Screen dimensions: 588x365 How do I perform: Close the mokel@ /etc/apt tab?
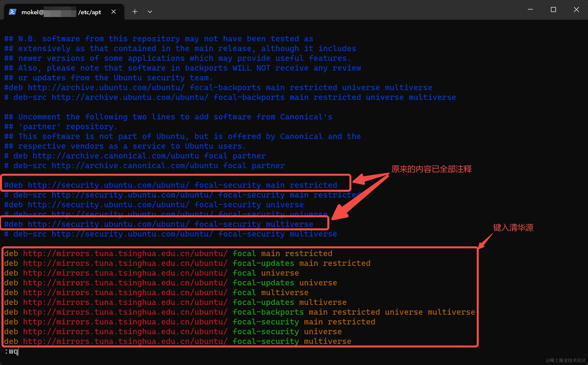pyautogui.click(x=114, y=12)
